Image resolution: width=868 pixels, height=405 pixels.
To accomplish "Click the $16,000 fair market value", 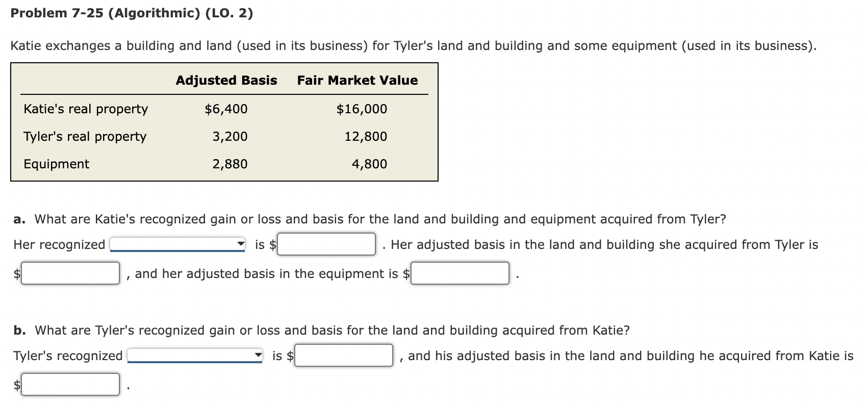I will click(x=361, y=109).
